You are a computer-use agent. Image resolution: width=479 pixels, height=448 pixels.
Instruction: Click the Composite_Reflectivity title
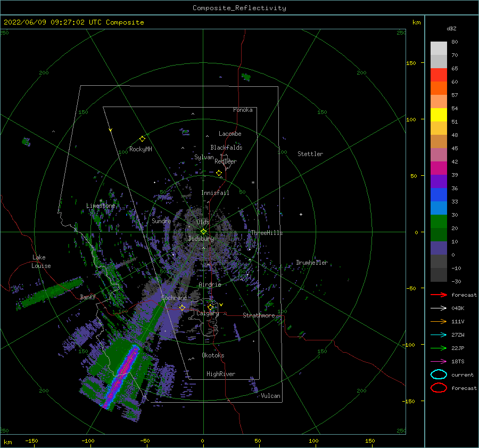tap(239, 8)
